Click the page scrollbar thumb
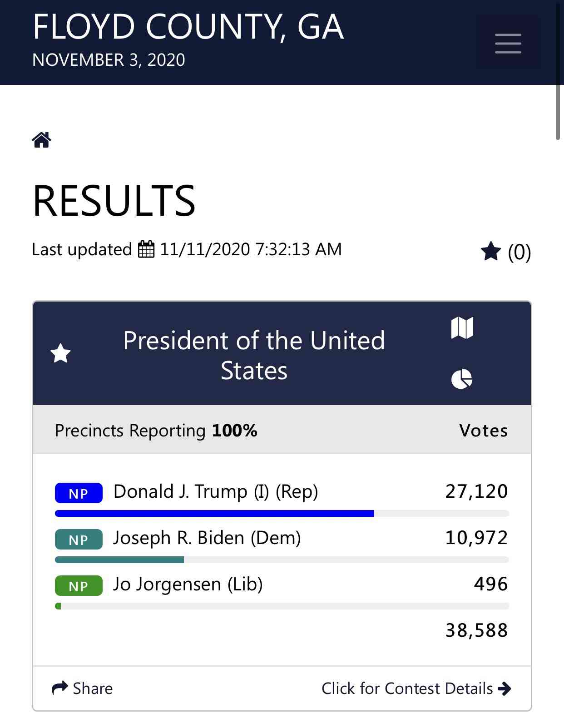This screenshot has height=728, width=564. click(558, 70)
